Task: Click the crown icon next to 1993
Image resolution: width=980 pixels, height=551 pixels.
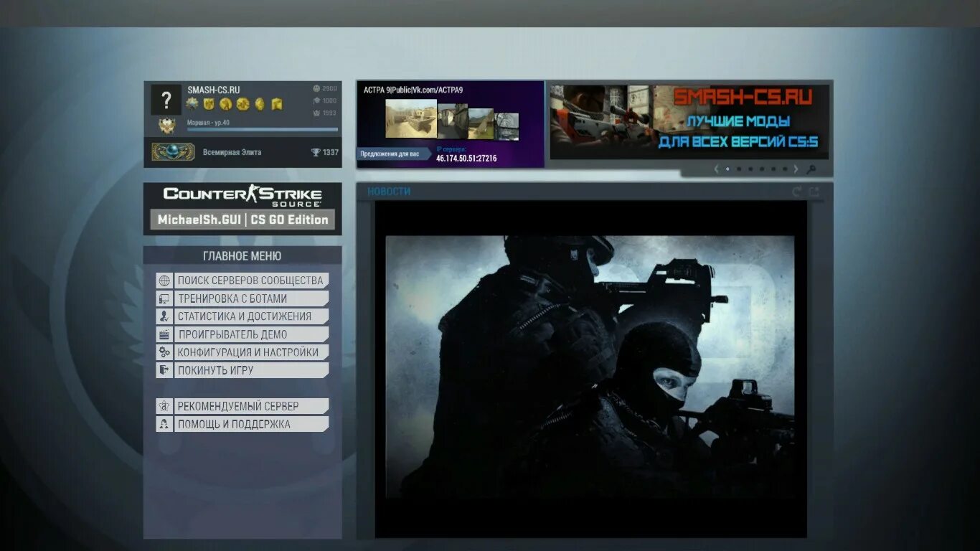Action: pyautogui.click(x=316, y=113)
